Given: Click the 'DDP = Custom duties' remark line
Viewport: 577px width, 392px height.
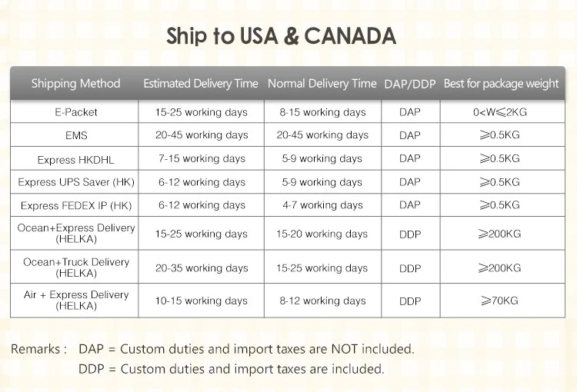Looking at the screenshot, I should pyautogui.click(x=231, y=369).
